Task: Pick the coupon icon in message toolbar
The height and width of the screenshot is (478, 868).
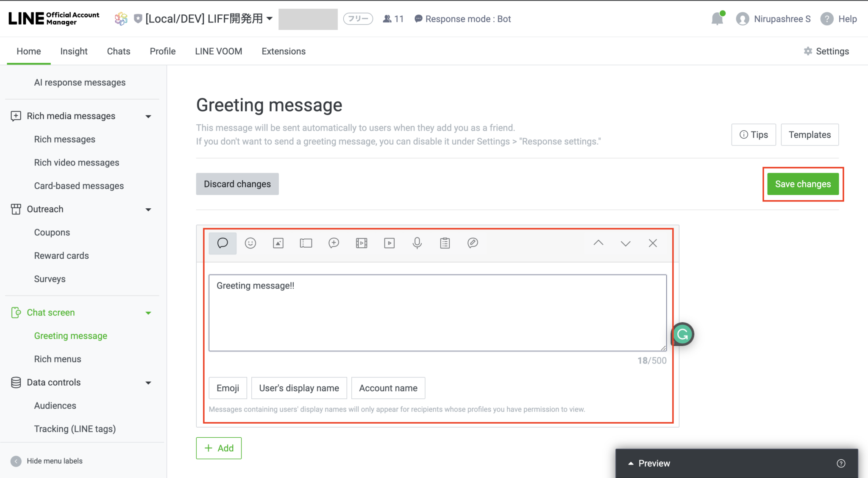Action: [x=306, y=243]
